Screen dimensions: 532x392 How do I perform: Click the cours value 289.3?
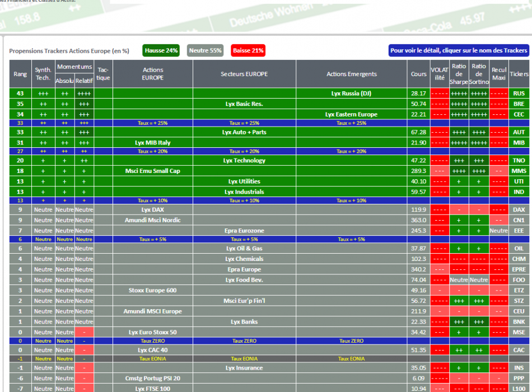coord(419,171)
